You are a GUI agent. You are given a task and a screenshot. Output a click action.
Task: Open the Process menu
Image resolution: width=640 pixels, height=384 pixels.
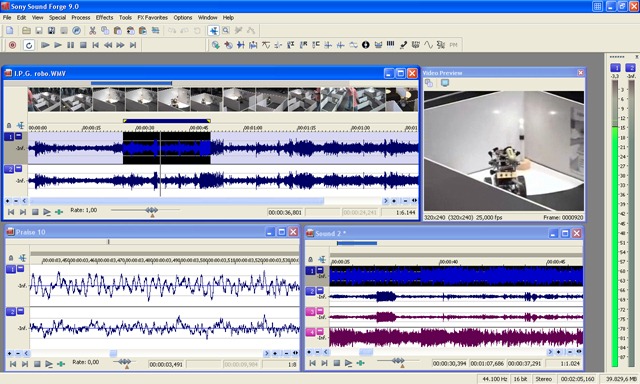click(x=80, y=18)
